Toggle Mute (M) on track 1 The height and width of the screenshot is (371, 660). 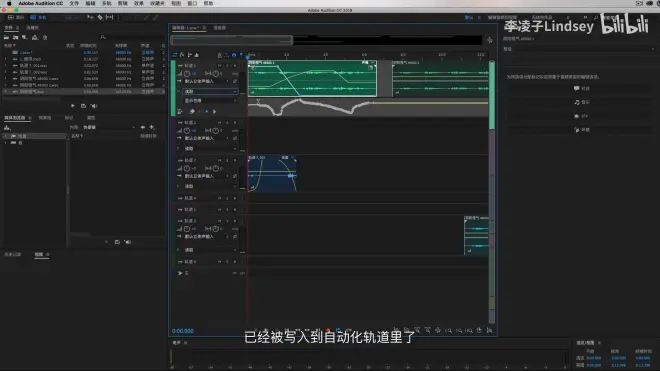click(220, 66)
